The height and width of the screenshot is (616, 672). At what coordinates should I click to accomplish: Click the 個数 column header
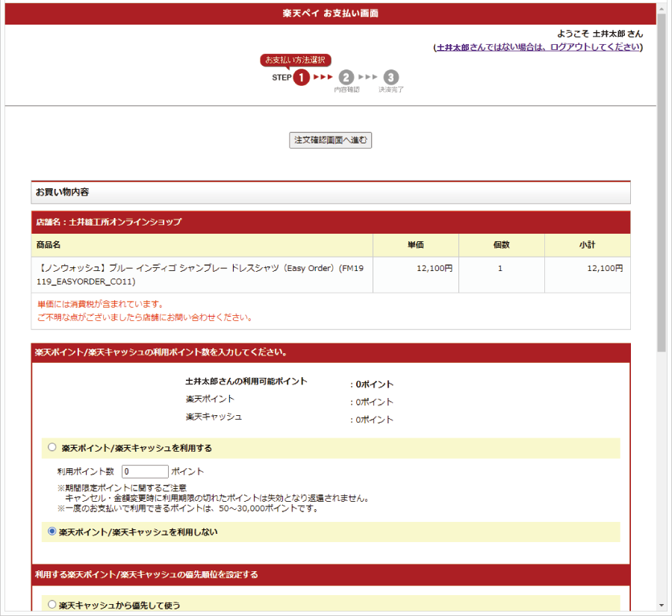pos(502,245)
